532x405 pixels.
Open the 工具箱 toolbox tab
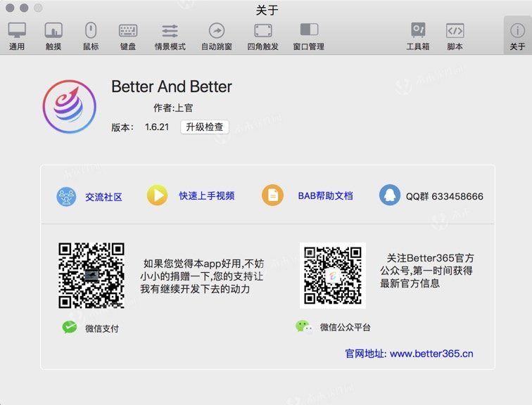pyautogui.click(x=418, y=37)
